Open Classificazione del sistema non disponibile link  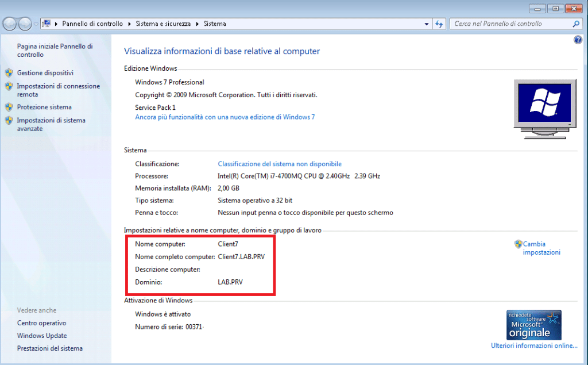pyautogui.click(x=280, y=164)
